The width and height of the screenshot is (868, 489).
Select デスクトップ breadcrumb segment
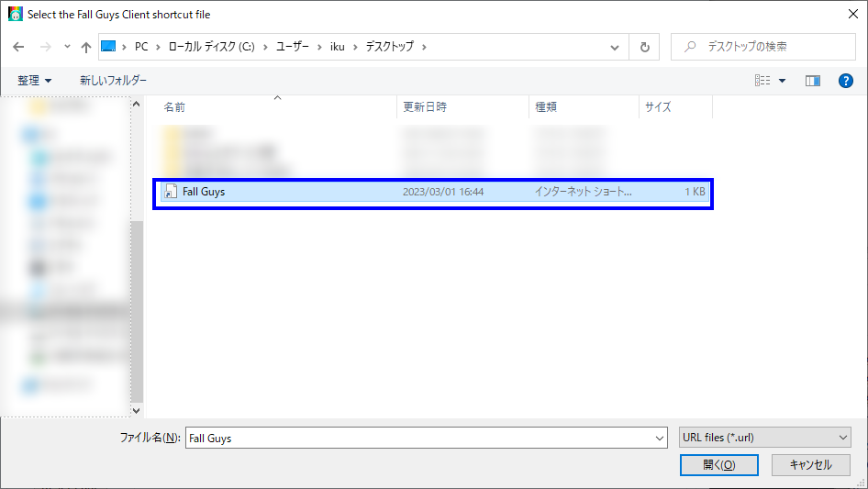click(x=390, y=47)
